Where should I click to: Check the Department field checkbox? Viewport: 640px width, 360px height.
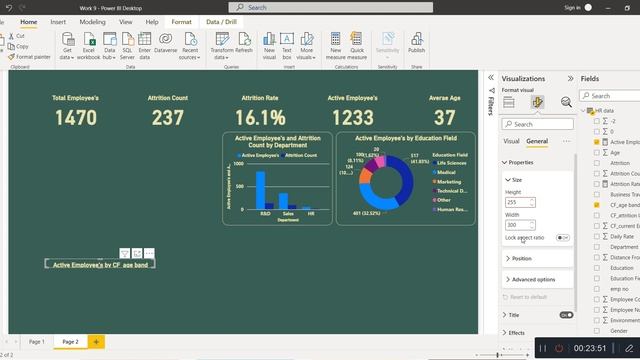pos(597,247)
